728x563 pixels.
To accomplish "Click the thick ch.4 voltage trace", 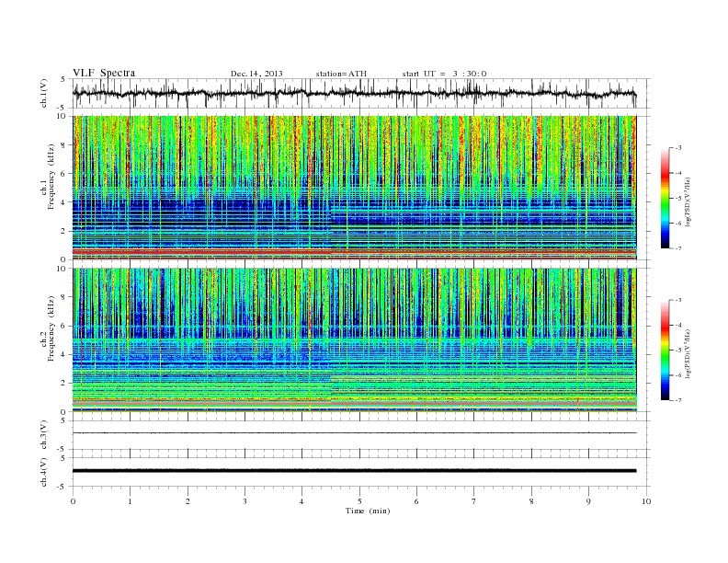I will (x=354, y=471).
